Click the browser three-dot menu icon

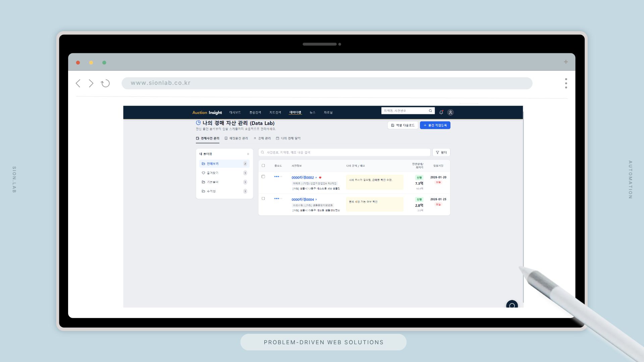[566, 83]
